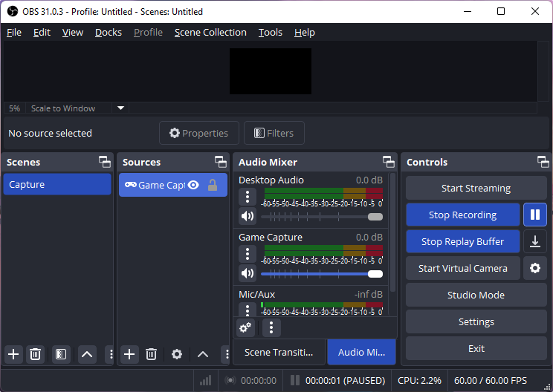Open the Docks menu
The height and width of the screenshot is (392, 553).
pos(109,33)
